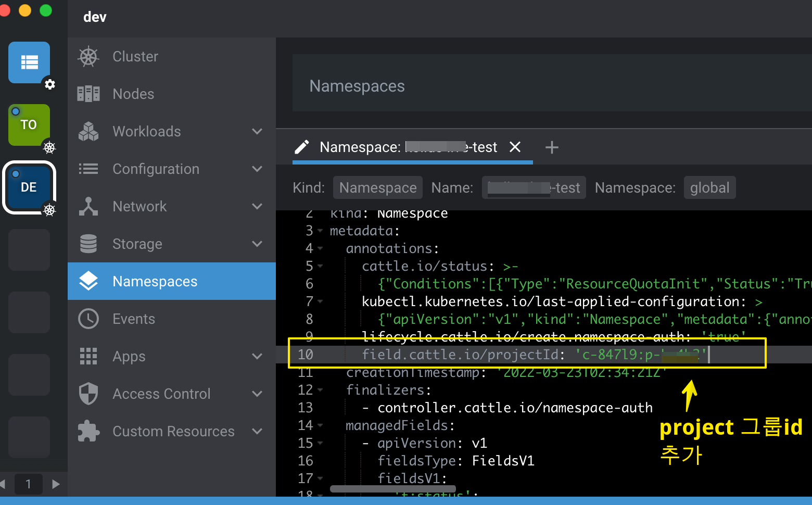Click the Configuration list icon
Screen dimensions: 812x505
coord(88,169)
